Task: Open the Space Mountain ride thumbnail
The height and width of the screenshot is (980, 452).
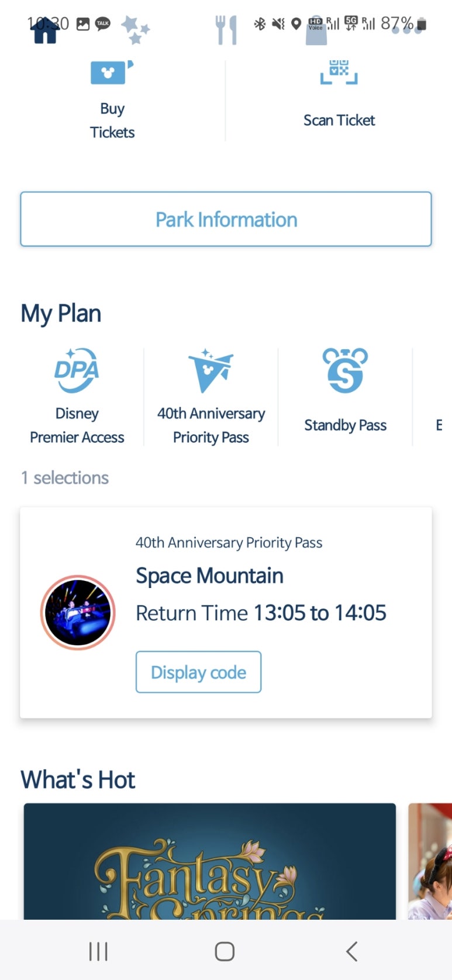Action: pyautogui.click(x=78, y=613)
